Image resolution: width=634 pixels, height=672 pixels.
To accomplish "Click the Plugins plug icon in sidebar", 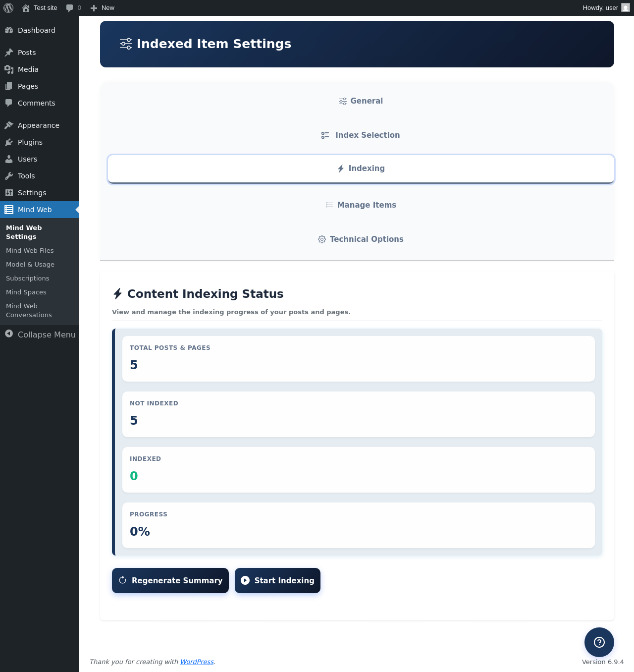I will 9,142.
